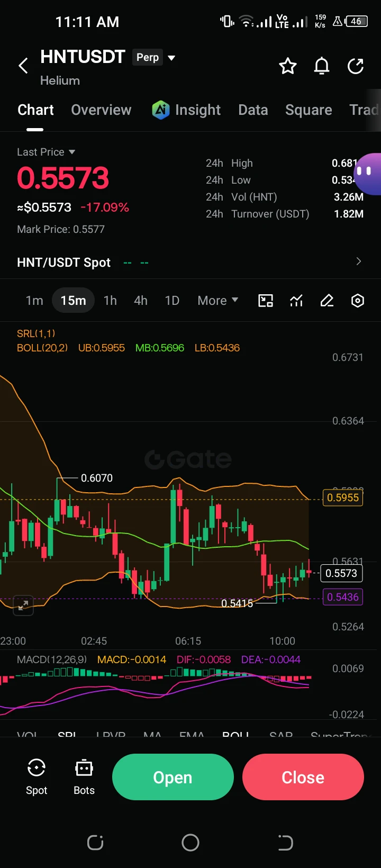This screenshot has width=381, height=868.
Task: Activate the drawing pencil tool
Action: [327, 301]
